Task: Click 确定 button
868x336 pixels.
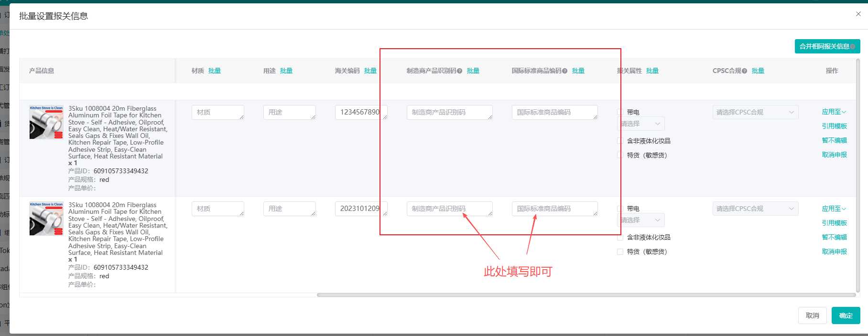Action: pyautogui.click(x=846, y=315)
